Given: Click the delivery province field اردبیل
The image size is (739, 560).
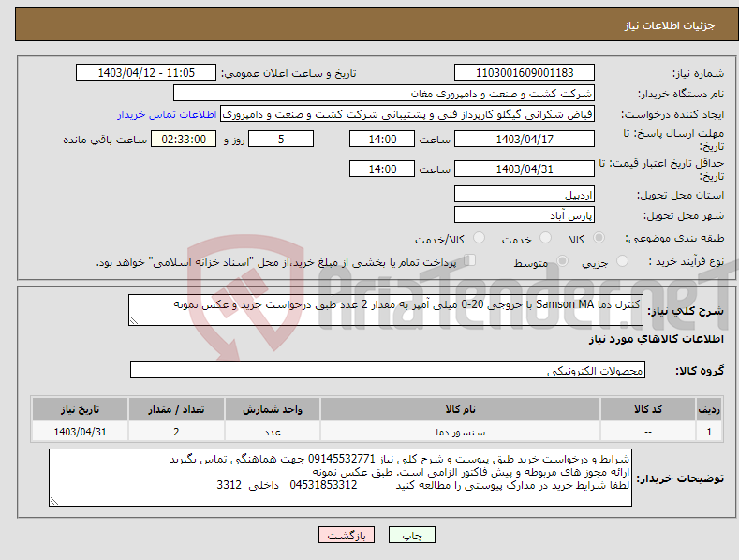Looking at the screenshot, I should point(525,194).
